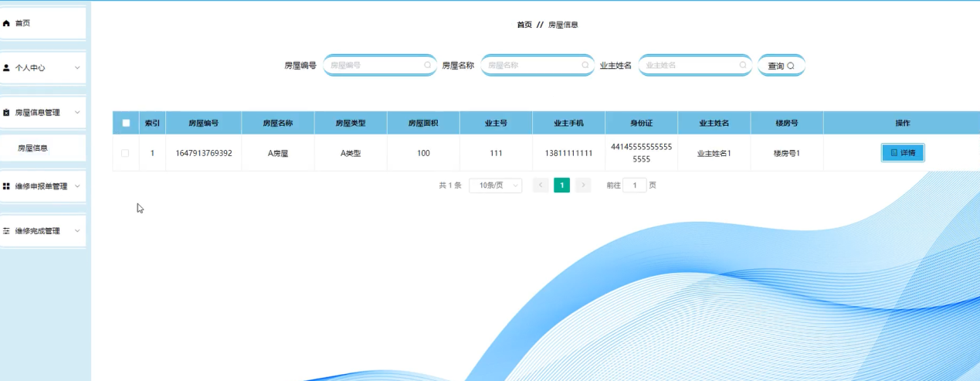This screenshot has width=980, height=381.
Task: Toggle the select-all checkbox in table header
Action: 126,123
